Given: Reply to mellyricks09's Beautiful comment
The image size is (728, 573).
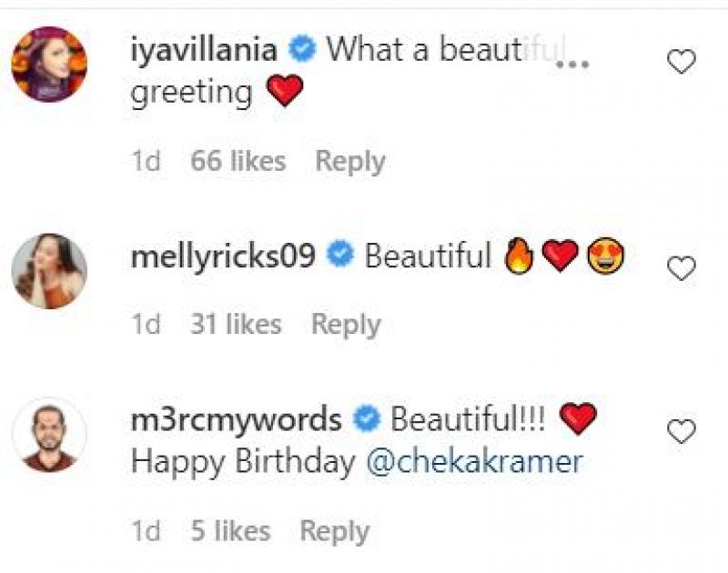Looking at the screenshot, I should click(346, 325).
